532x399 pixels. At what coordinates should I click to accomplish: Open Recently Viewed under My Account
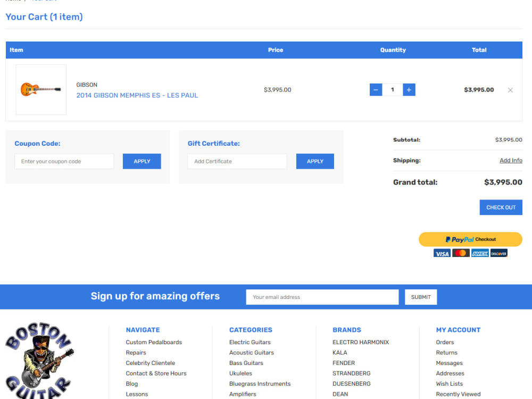point(458,394)
